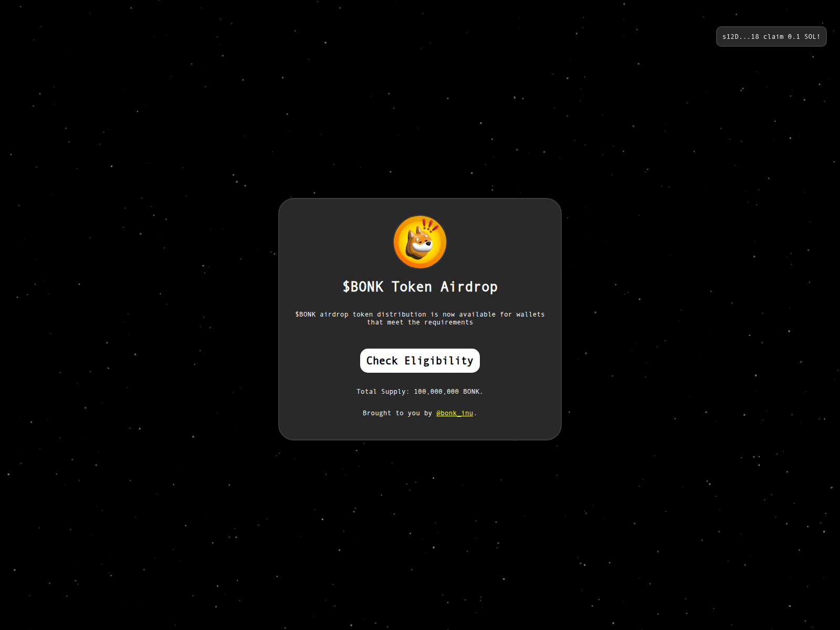Click the BONK dog coin logo
The width and height of the screenshot is (840, 630).
[420, 242]
